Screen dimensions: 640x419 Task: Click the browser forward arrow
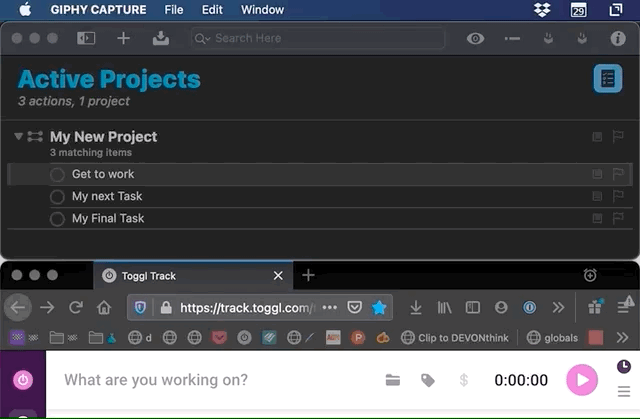pos(47,308)
